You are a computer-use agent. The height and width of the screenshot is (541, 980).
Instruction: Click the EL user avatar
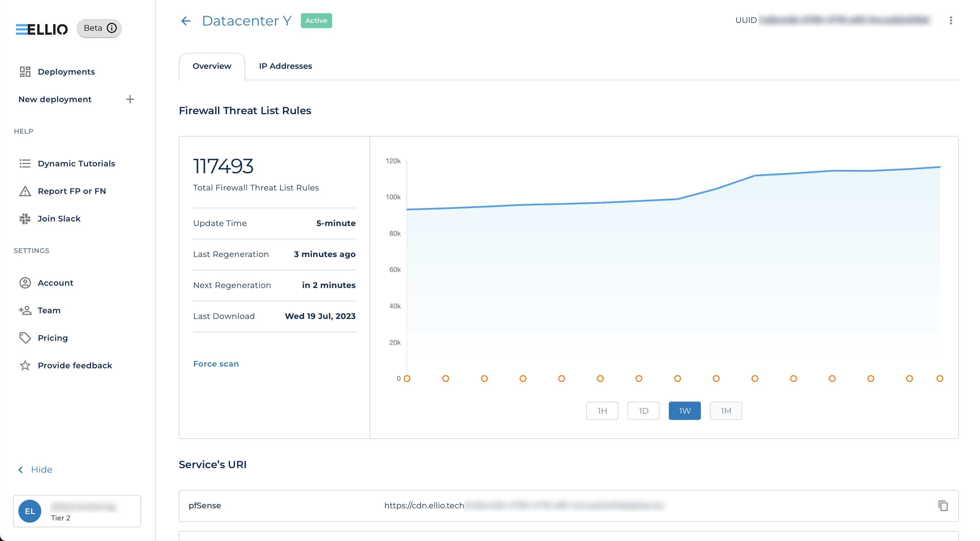coord(30,511)
